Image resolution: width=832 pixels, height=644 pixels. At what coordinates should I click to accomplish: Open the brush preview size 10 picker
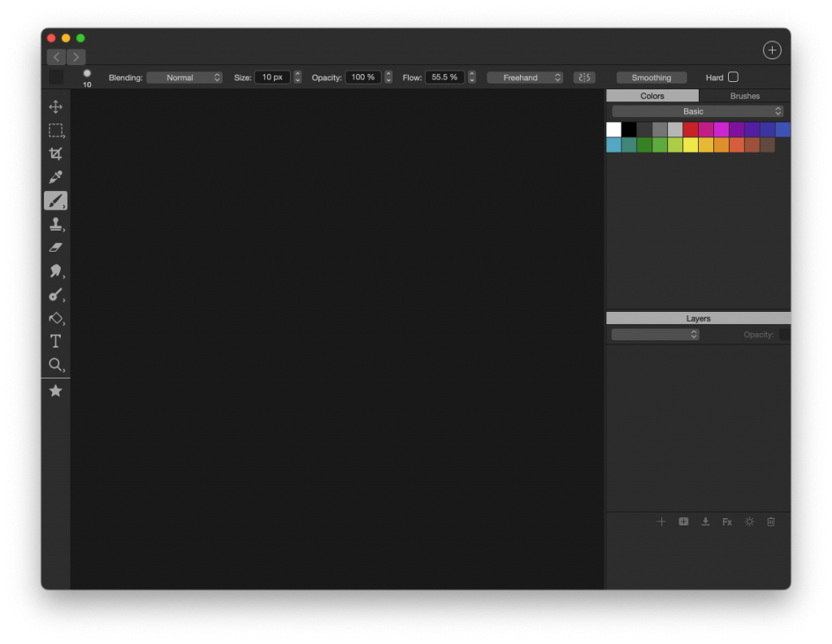pyautogui.click(x=87, y=77)
